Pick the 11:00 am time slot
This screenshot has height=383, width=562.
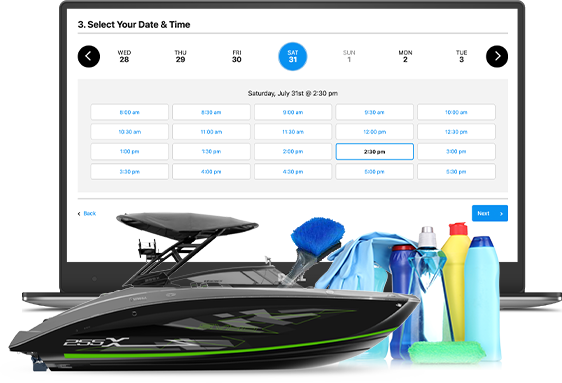[x=211, y=132]
